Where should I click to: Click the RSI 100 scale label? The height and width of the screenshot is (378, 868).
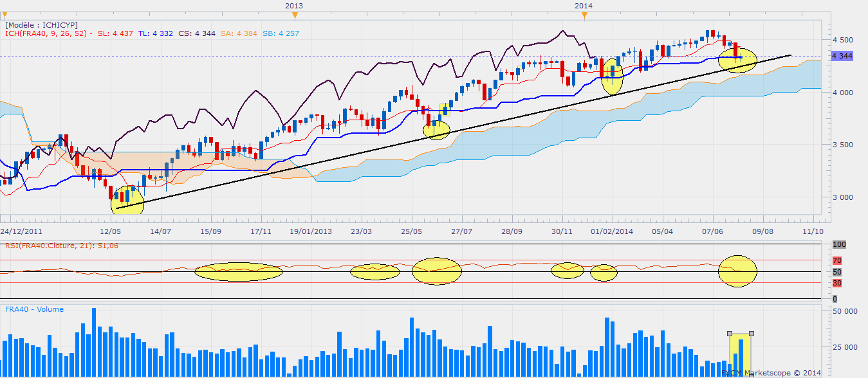coord(838,245)
